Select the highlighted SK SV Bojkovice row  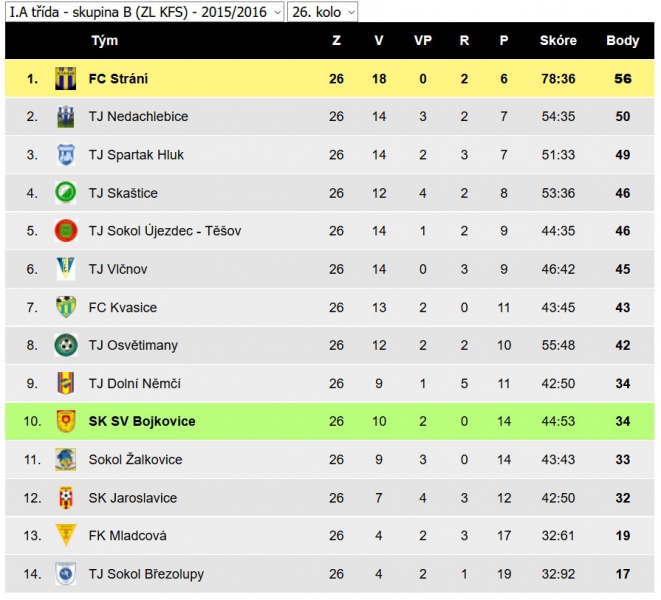[330, 421]
